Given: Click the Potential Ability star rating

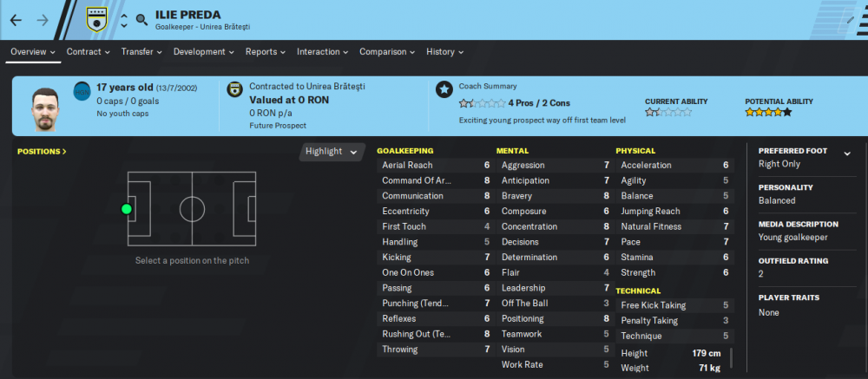Looking at the screenshot, I should coord(768,113).
